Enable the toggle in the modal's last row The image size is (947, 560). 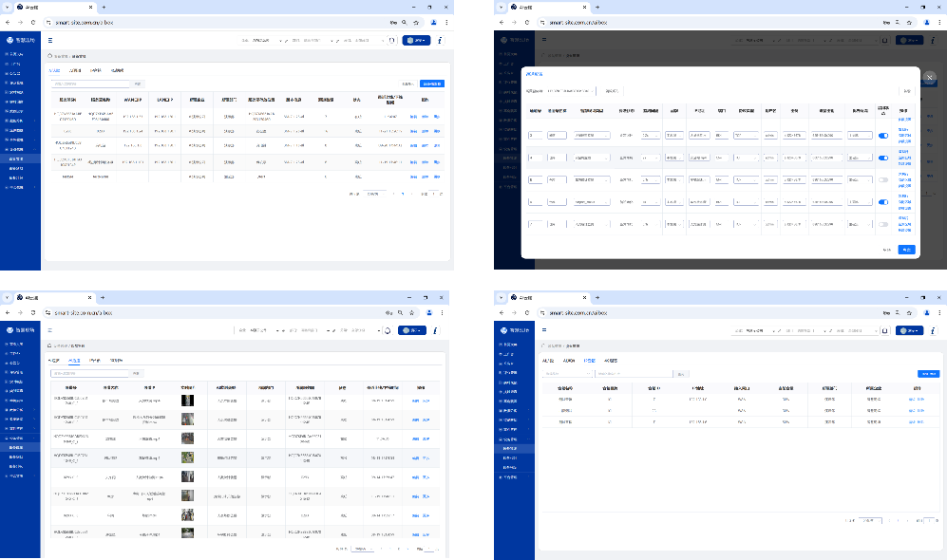(883, 224)
